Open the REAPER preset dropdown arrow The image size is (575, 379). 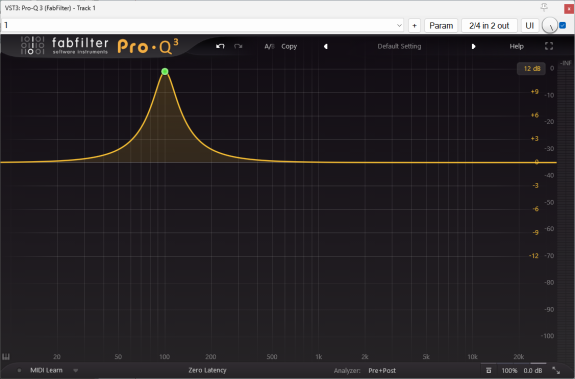tap(399, 26)
